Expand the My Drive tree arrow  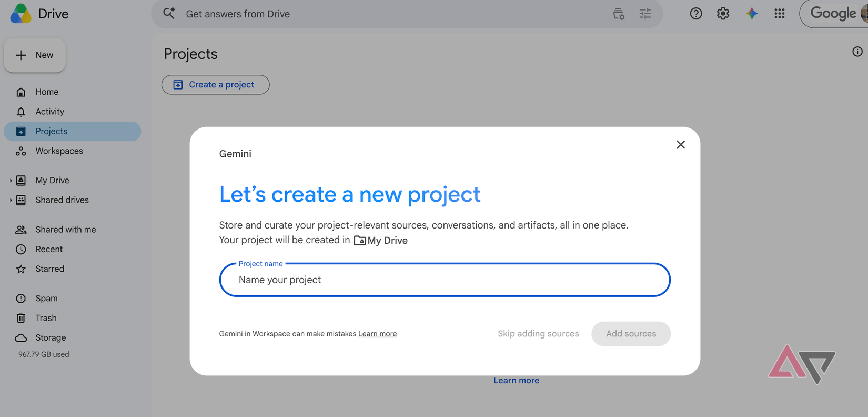(11, 181)
